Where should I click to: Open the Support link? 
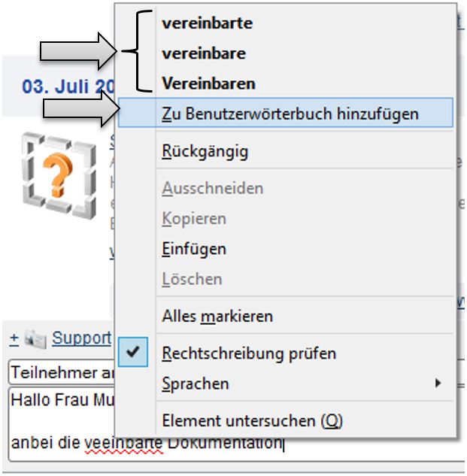(x=81, y=339)
